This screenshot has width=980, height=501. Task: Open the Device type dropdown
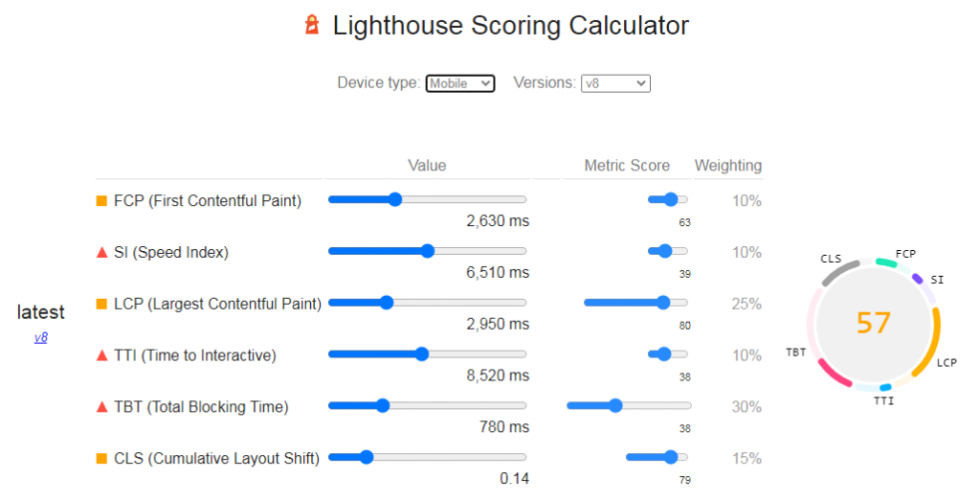click(460, 83)
